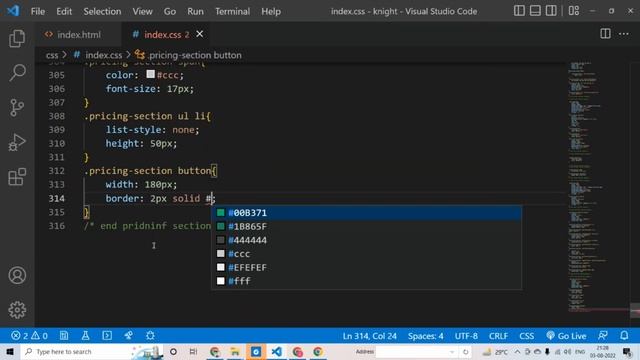Click the save-all icon in status bar
Screen dimensions: 640x360
pyautogui.click(x=64, y=336)
